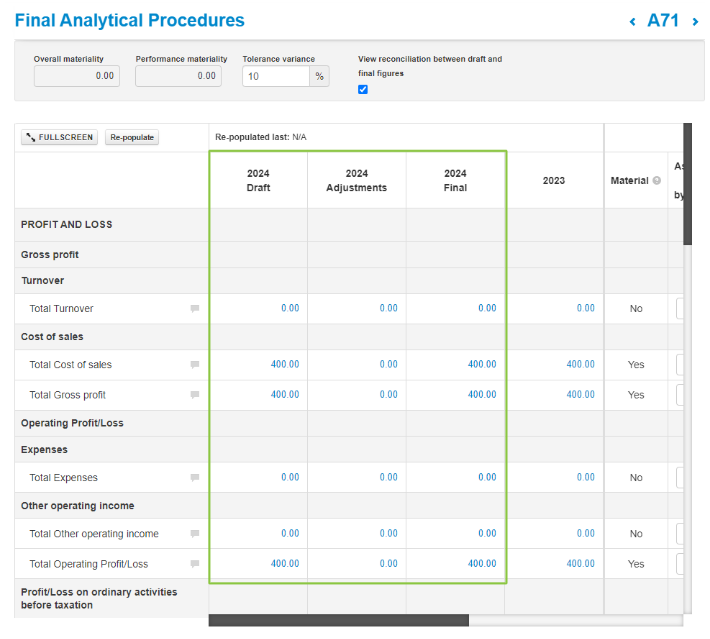The width and height of the screenshot is (710, 639).
Task: Click the Performance materiality field
Action: (x=178, y=76)
